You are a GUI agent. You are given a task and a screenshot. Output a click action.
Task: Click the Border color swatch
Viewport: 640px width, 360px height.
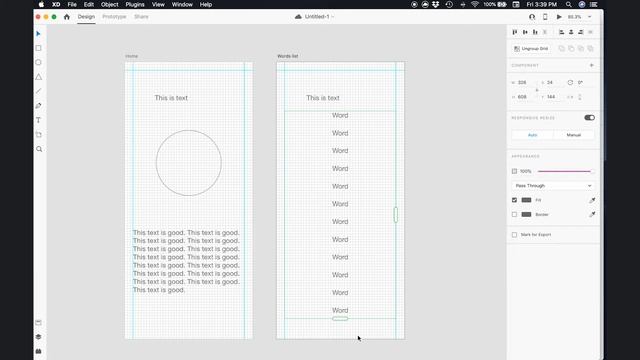(527, 214)
